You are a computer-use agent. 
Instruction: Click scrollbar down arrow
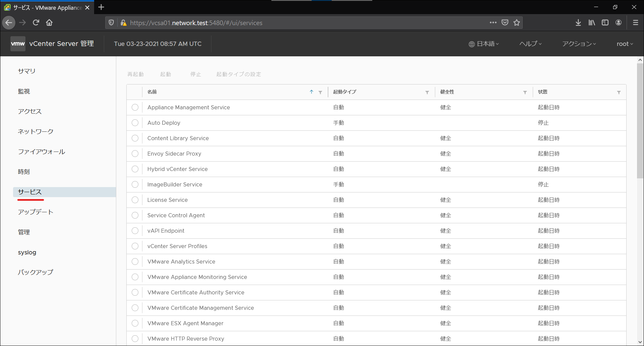640,342
